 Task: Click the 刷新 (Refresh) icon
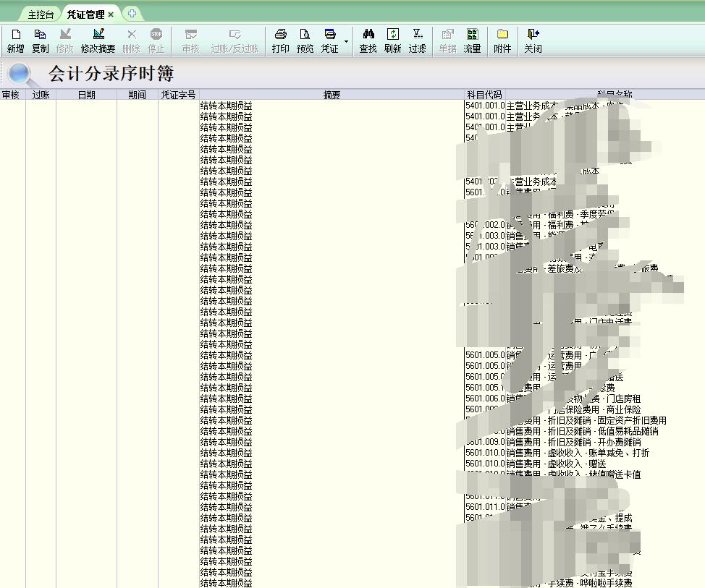[x=392, y=41]
